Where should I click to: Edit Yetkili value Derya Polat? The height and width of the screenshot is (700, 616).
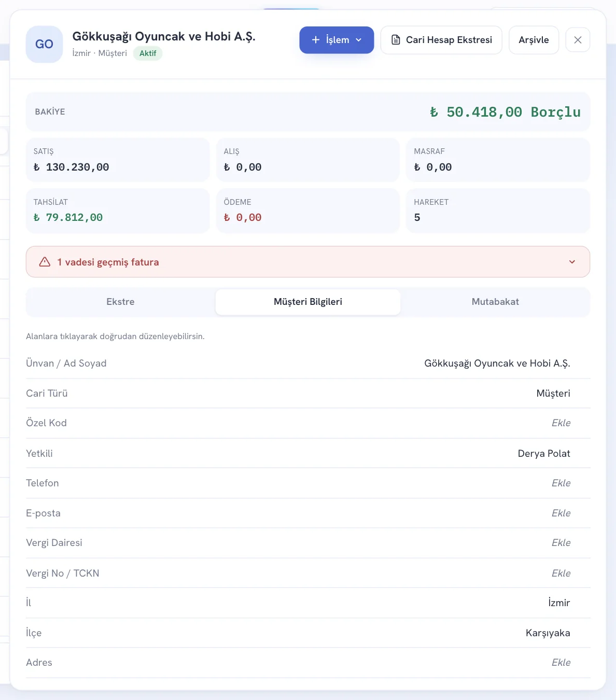544,454
